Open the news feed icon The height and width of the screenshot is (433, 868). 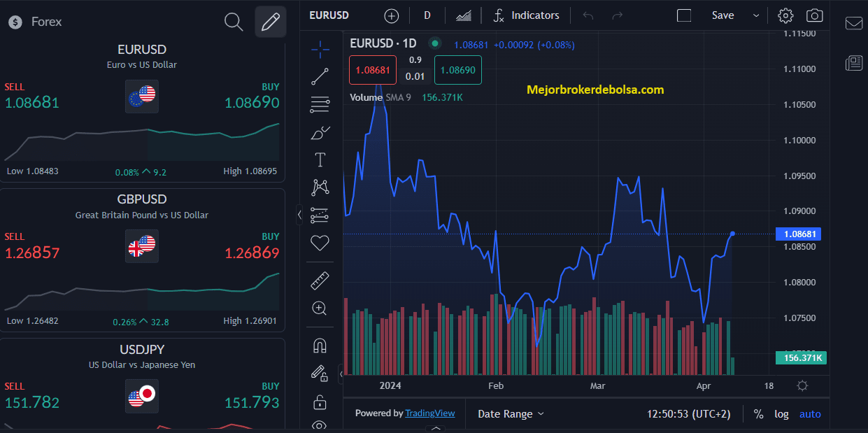coord(854,63)
